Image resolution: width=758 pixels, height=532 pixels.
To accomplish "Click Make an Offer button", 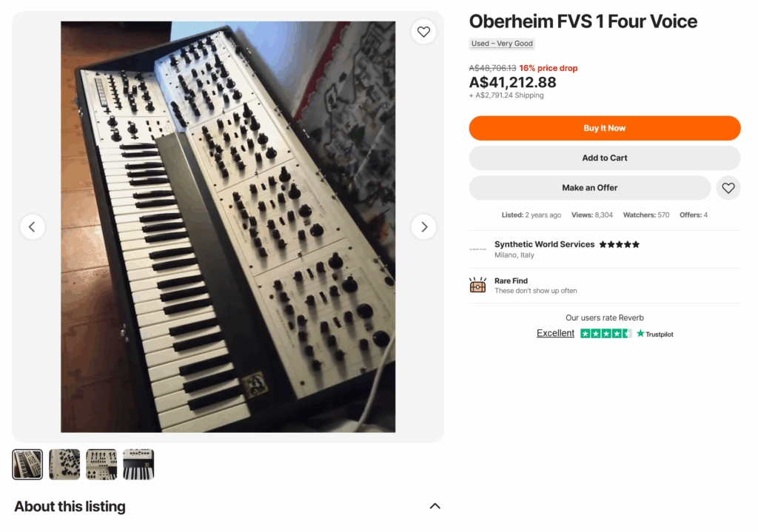I will pos(589,188).
